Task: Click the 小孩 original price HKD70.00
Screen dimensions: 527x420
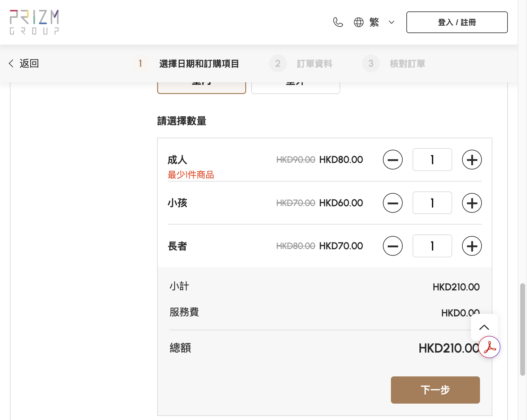Action: point(296,203)
